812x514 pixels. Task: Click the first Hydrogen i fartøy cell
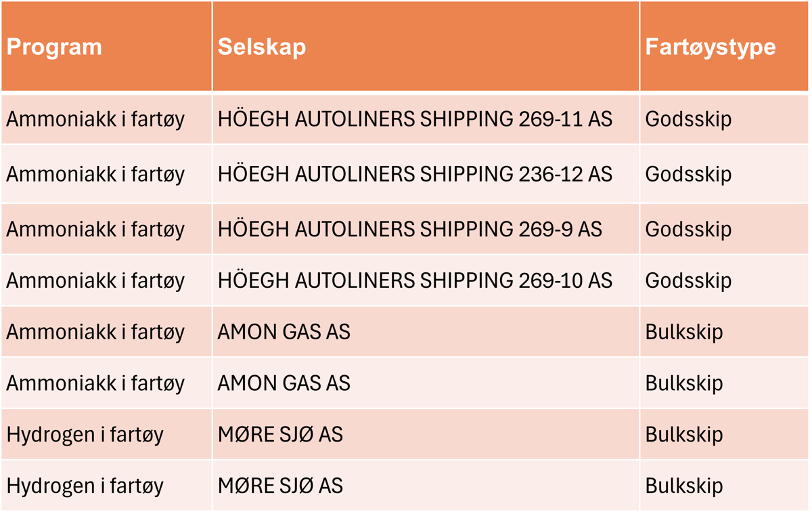point(85,434)
